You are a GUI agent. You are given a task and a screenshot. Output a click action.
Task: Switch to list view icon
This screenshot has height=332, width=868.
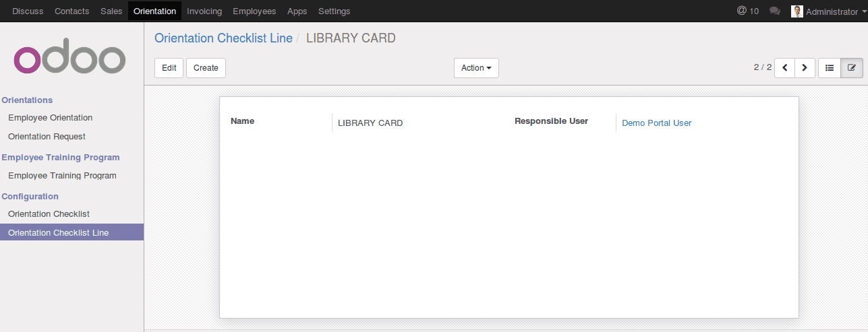tap(830, 68)
